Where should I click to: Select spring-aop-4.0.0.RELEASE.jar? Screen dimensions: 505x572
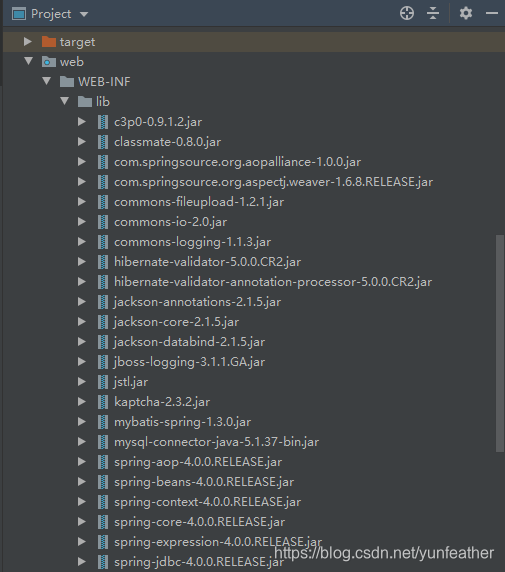(x=198, y=462)
